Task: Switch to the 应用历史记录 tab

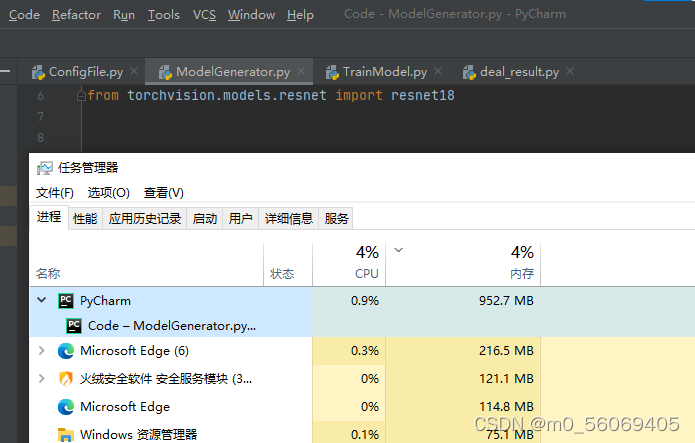Action: [144, 219]
